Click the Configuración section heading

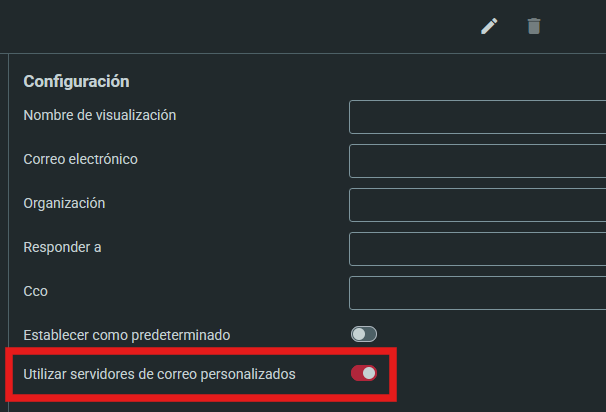click(77, 81)
